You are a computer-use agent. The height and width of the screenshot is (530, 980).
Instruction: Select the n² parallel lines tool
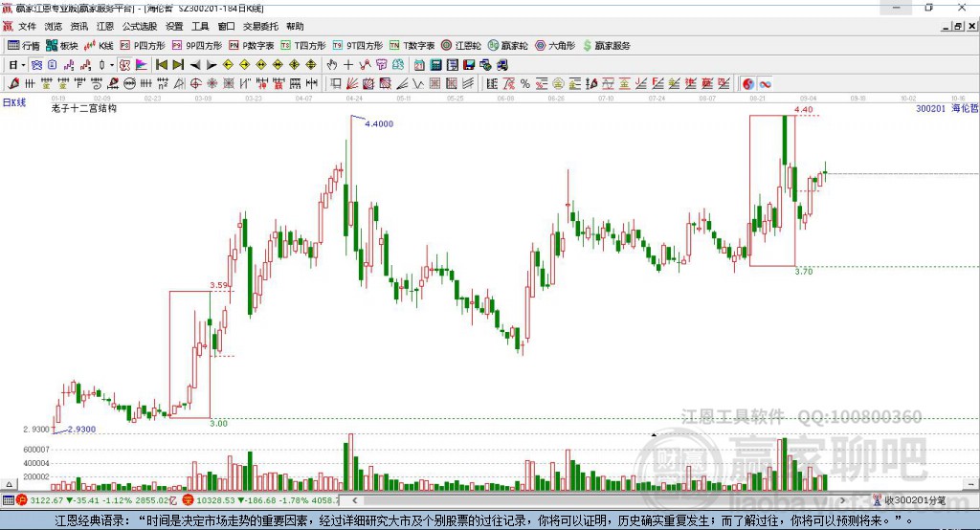[x=163, y=83]
